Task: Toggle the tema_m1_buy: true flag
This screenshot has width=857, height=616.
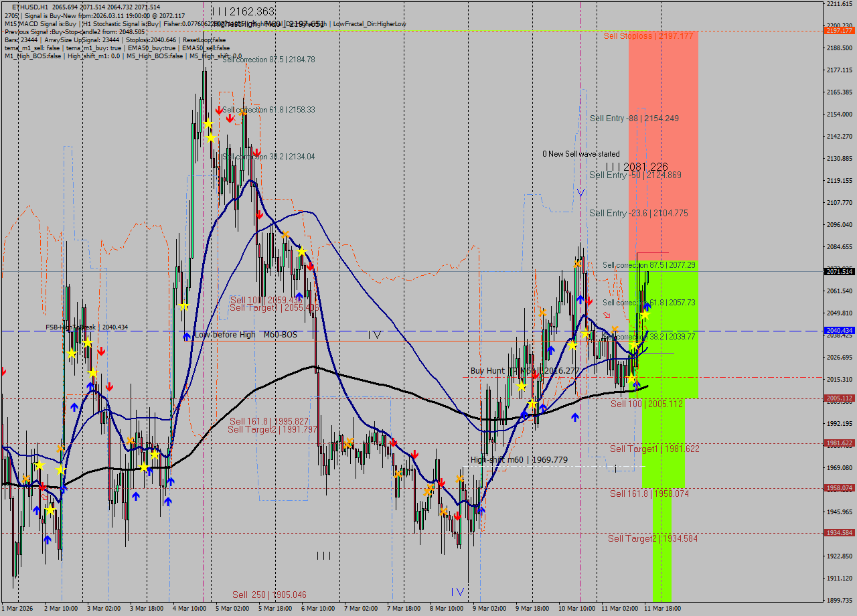Action: click(93, 48)
